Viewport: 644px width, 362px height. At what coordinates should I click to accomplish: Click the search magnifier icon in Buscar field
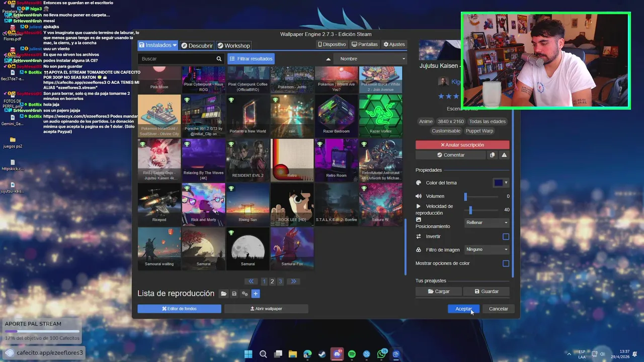(219, 59)
